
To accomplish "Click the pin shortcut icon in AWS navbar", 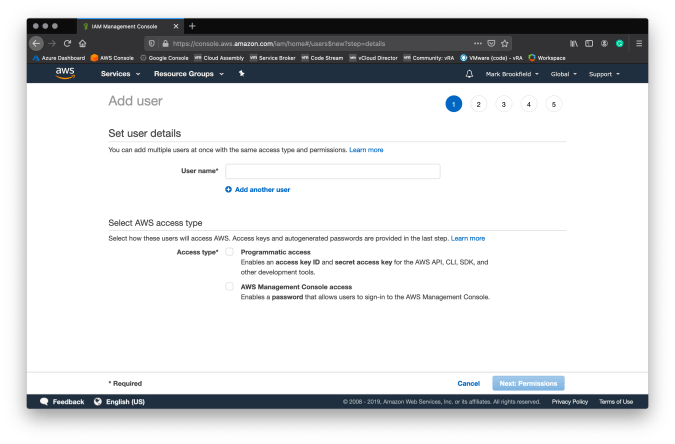I will click(x=241, y=74).
